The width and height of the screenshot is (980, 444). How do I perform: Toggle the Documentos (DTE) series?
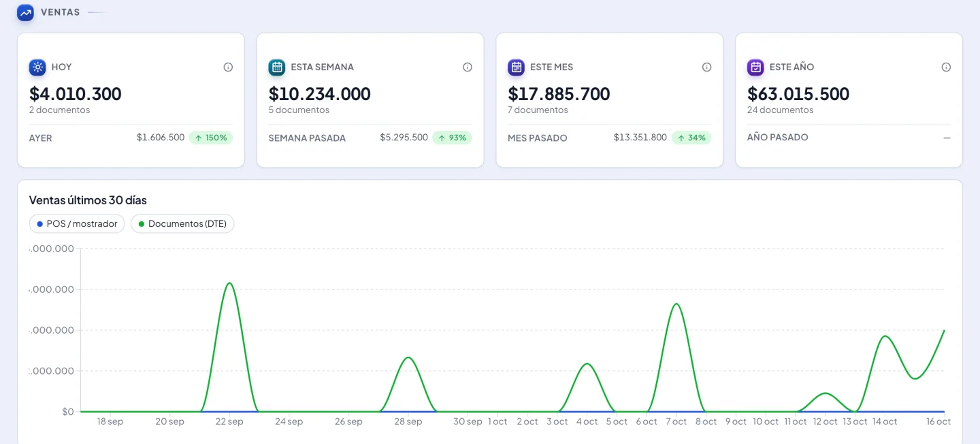pyautogui.click(x=182, y=223)
